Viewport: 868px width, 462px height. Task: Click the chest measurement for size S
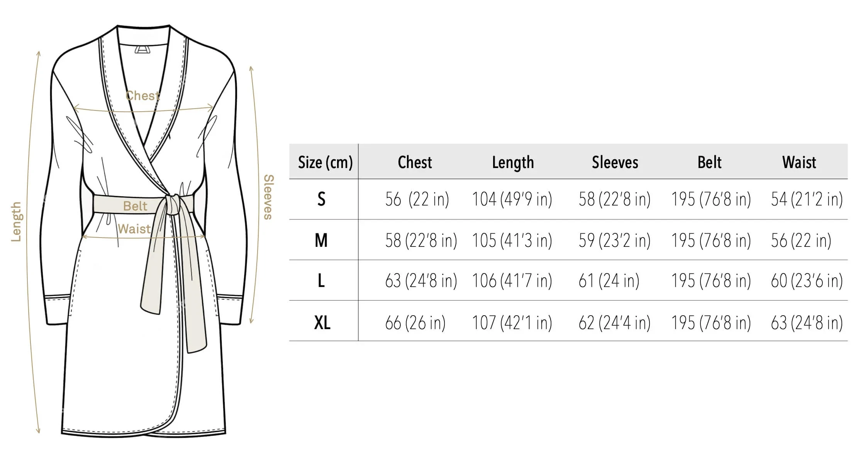(417, 199)
